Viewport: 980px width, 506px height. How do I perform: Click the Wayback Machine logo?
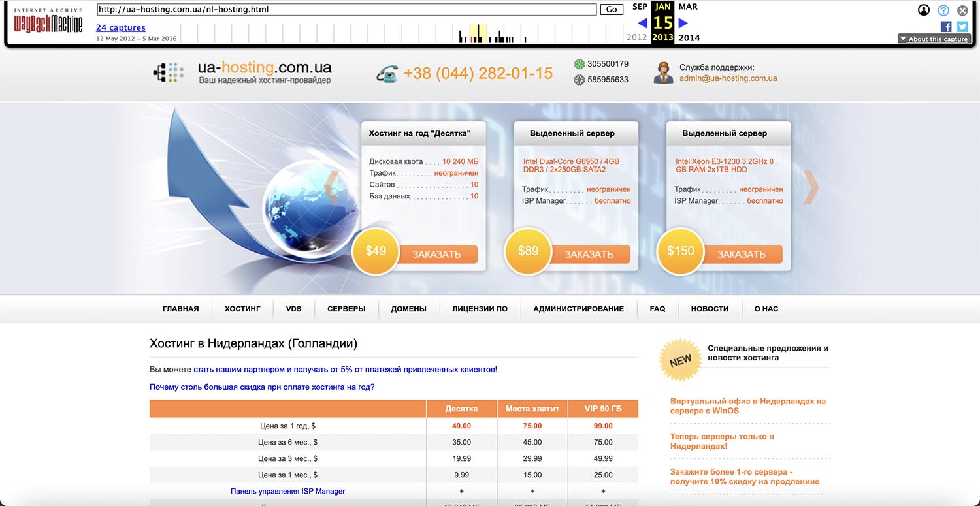(48, 21)
